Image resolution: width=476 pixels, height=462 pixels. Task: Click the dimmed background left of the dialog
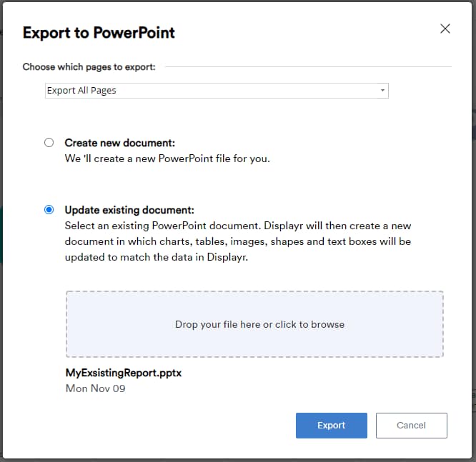pyautogui.click(x=2, y=229)
